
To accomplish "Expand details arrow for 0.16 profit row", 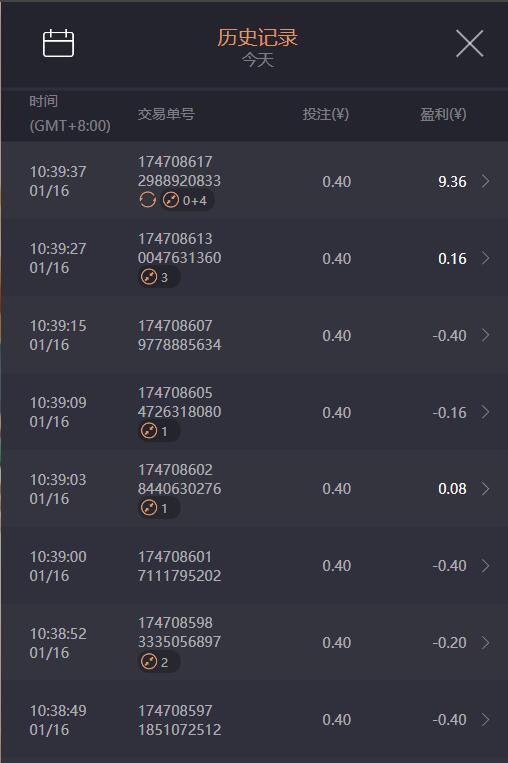I will 485,258.
